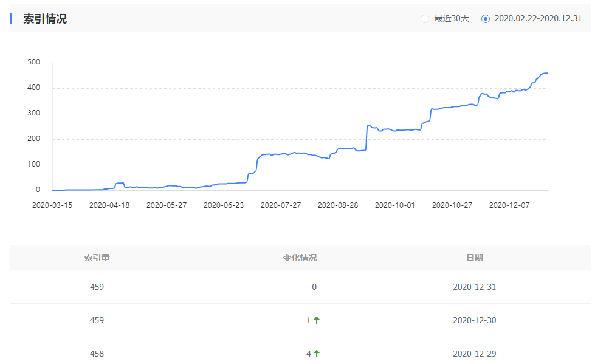Click the line chart's final point near 459

click(x=548, y=73)
